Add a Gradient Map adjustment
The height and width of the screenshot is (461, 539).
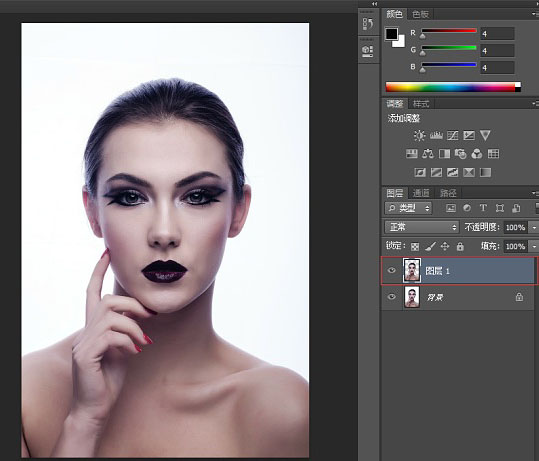(x=485, y=172)
